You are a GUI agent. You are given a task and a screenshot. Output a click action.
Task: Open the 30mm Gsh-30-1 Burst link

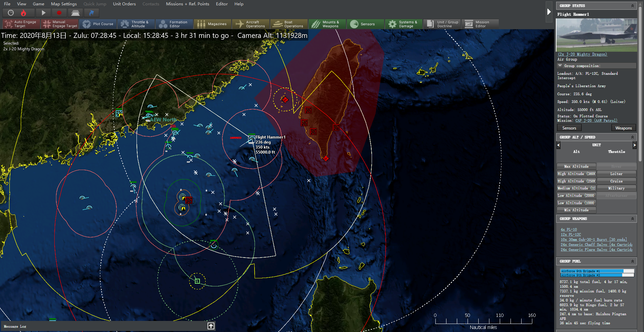tap(594, 240)
